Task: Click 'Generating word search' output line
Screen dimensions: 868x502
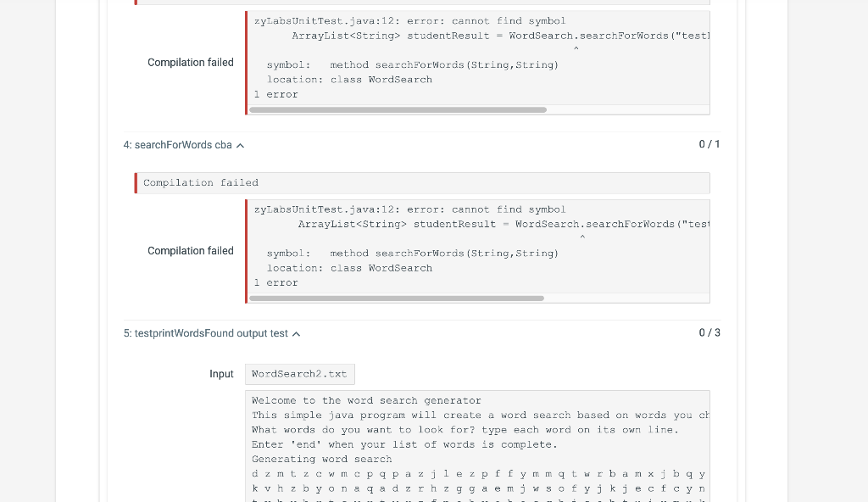Action: pos(321,460)
